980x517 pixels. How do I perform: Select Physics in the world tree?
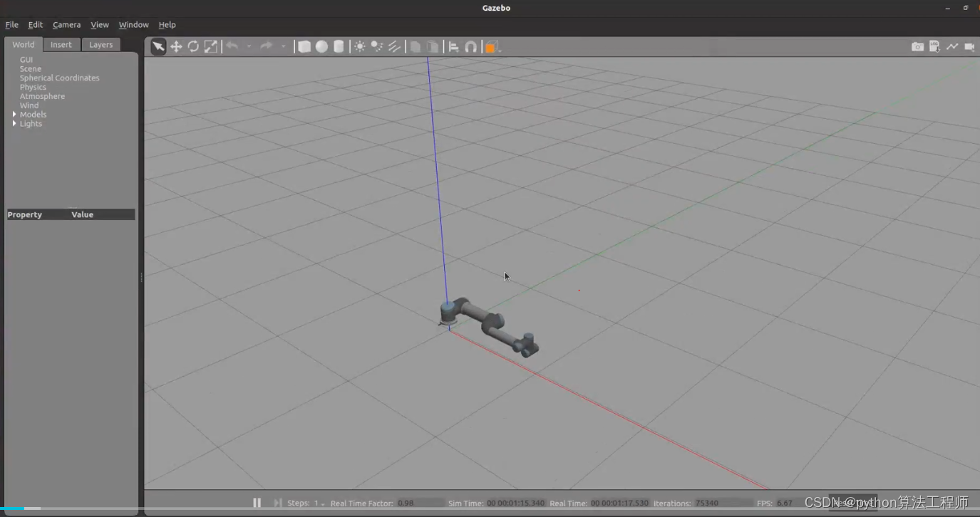[x=33, y=88]
